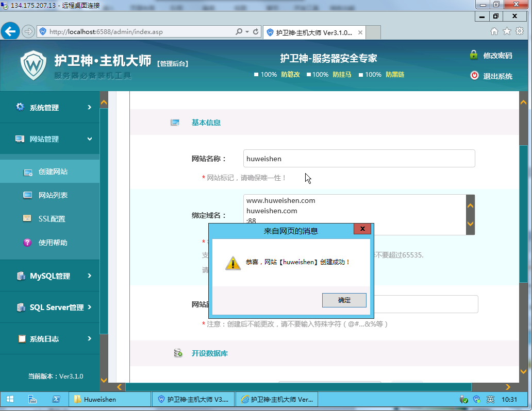Image resolution: width=532 pixels, height=411 pixels.
Task: Click the 退出系统 link
Action: (498, 76)
